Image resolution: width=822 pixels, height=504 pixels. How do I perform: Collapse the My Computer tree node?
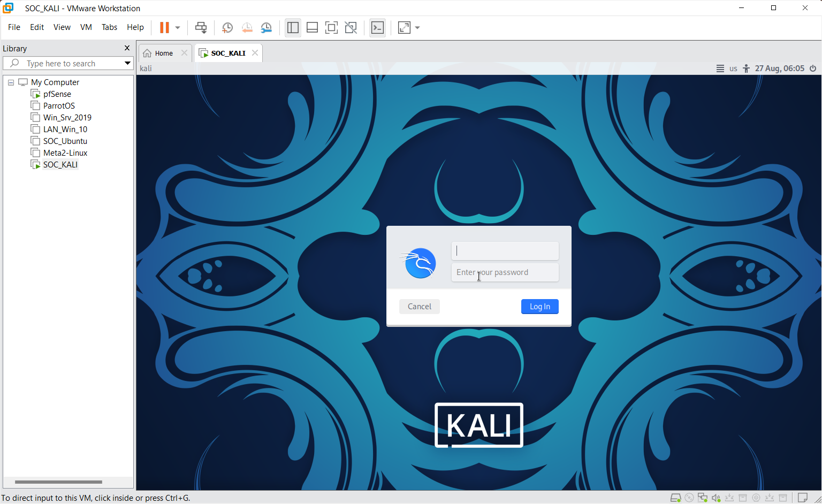tap(11, 82)
